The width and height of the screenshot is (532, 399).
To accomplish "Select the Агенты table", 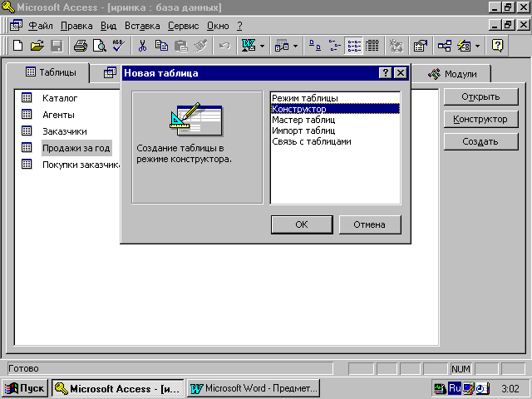I will (58, 115).
